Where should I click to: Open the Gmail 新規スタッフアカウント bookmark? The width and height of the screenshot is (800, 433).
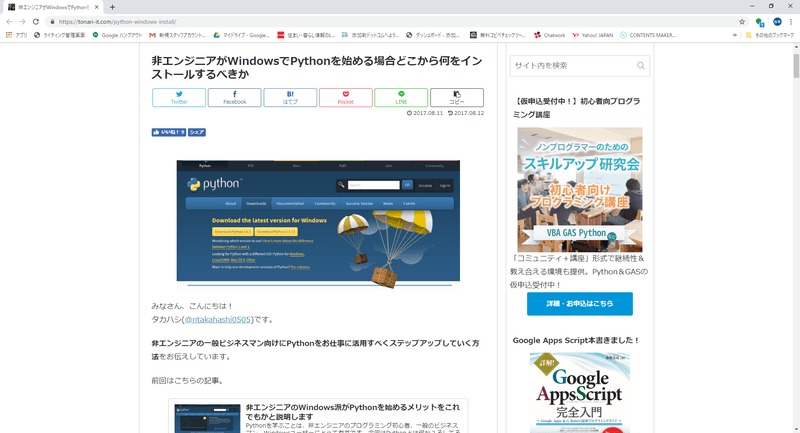coord(178,35)
